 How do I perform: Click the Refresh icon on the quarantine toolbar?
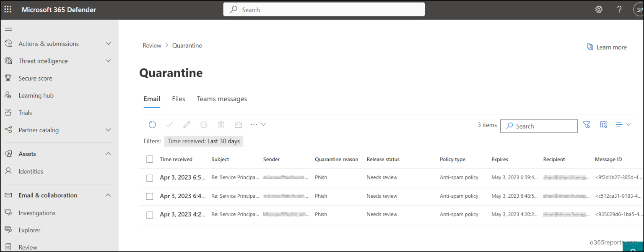pos(152,124)
